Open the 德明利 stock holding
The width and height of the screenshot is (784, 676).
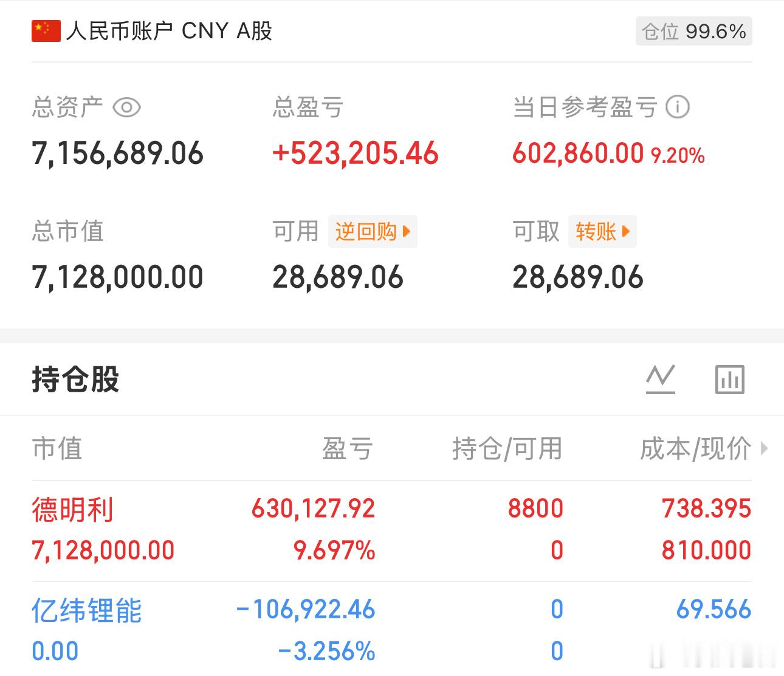pyautogui.click(x=72, y=510)
